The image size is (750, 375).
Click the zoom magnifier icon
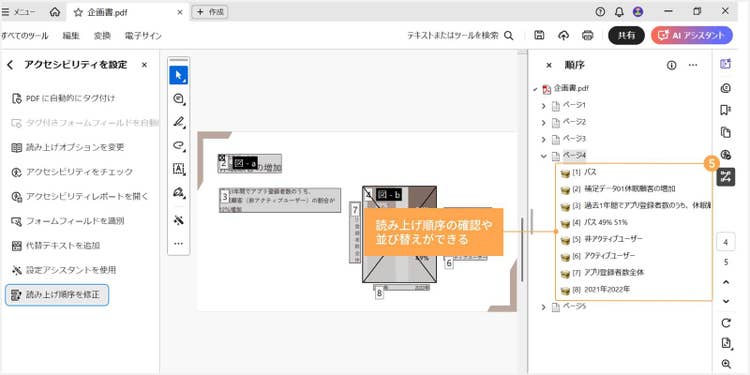(x=726, y=364)
